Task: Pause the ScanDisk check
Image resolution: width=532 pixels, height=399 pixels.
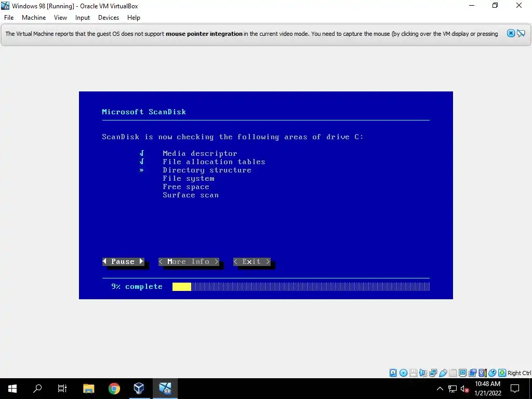Action: click(123, 262)
